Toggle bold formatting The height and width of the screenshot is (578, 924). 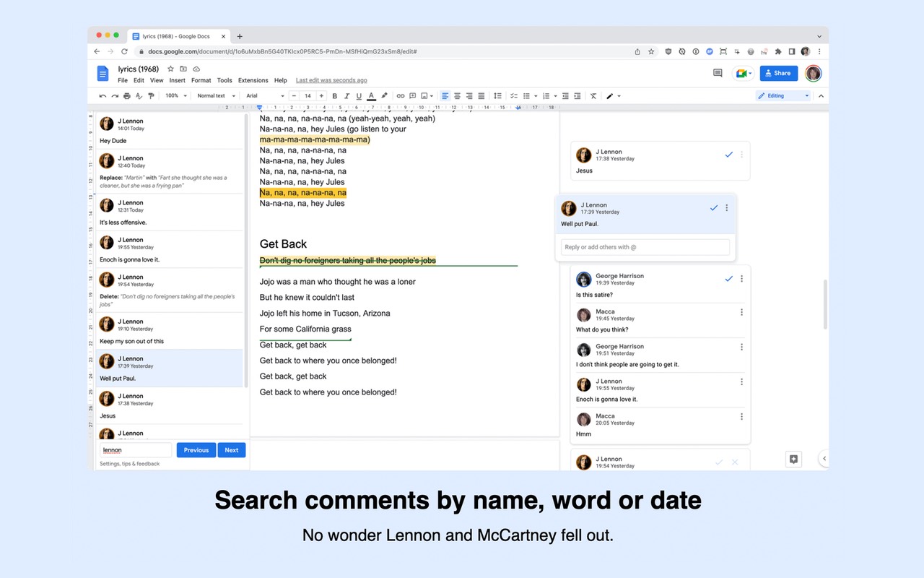[335, 95]
